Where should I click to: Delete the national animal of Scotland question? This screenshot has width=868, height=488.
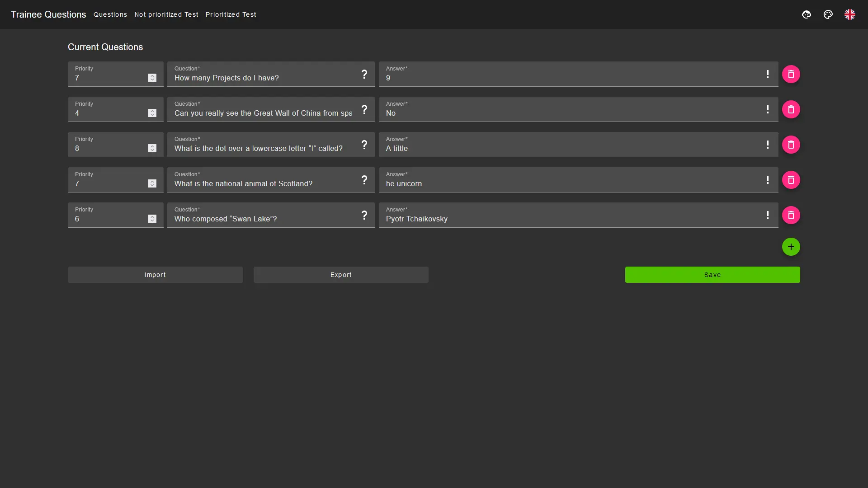pyautogui.click(x=791, y=180)
